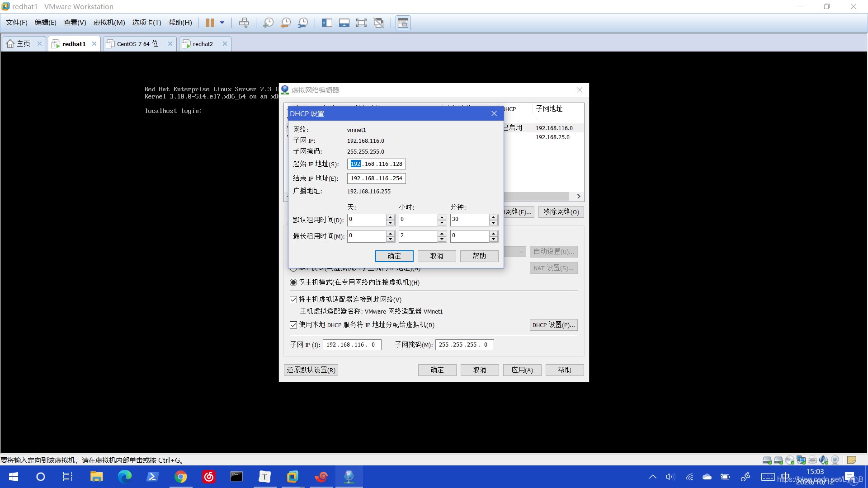This screenshot has height=488, width=868.
Task: Toggle the library sidebar panel
Action: (327, 23)
